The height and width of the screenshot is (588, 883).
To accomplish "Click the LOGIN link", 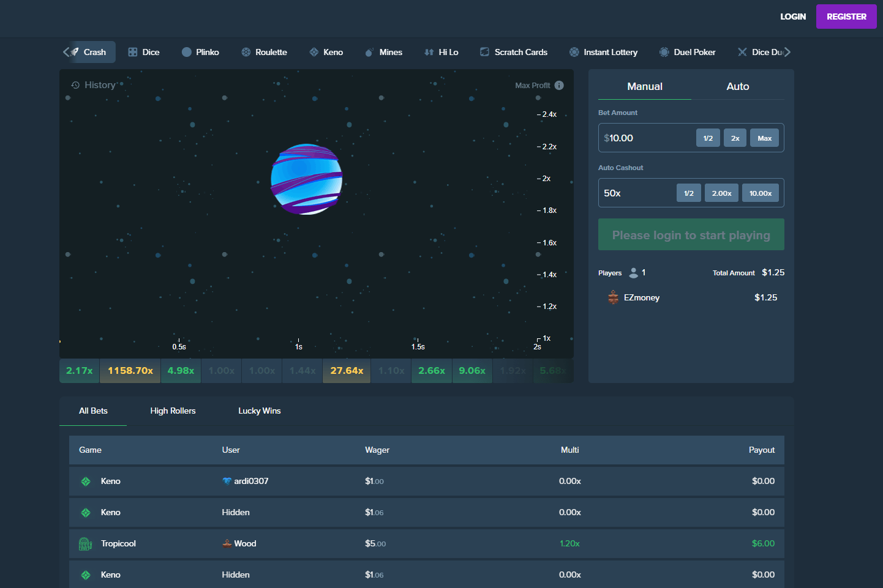I will click(792, 17).
